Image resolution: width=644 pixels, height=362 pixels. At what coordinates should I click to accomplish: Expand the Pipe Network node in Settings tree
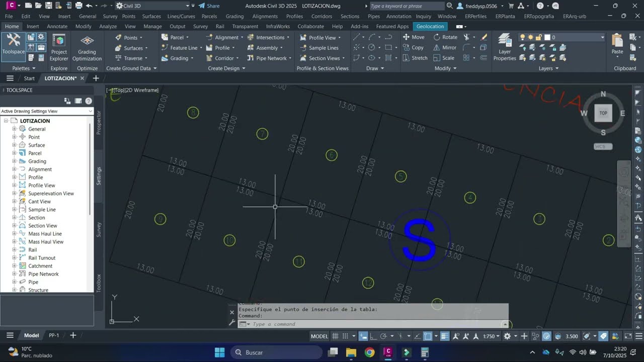coord(15,274)
